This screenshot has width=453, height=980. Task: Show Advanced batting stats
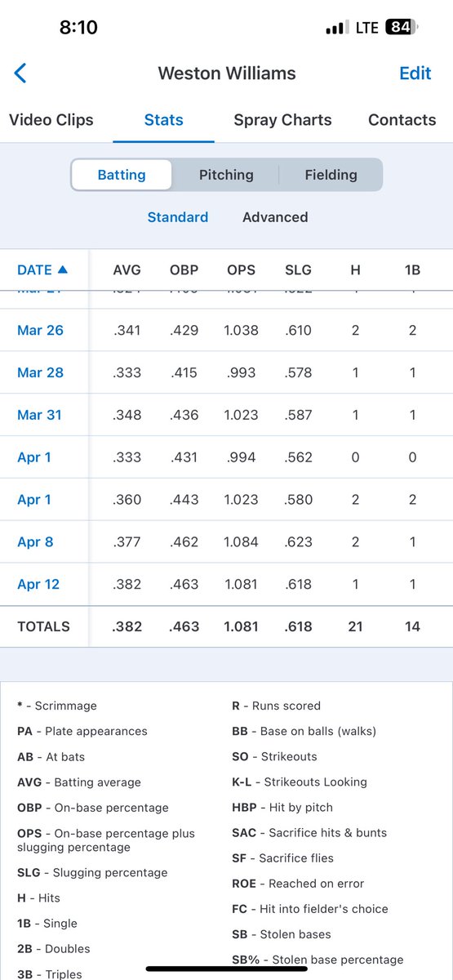tap(275, 217)
